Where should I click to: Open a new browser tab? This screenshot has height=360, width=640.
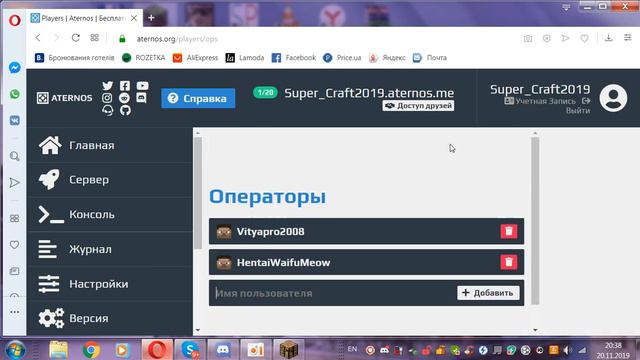(151, 18)
